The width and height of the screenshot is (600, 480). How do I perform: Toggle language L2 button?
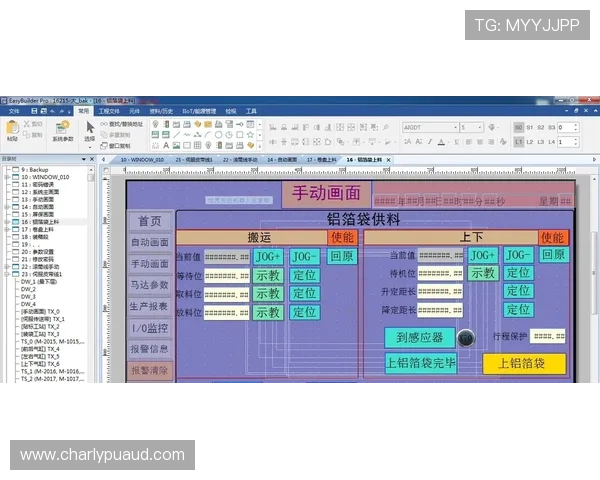pos(530,142)
